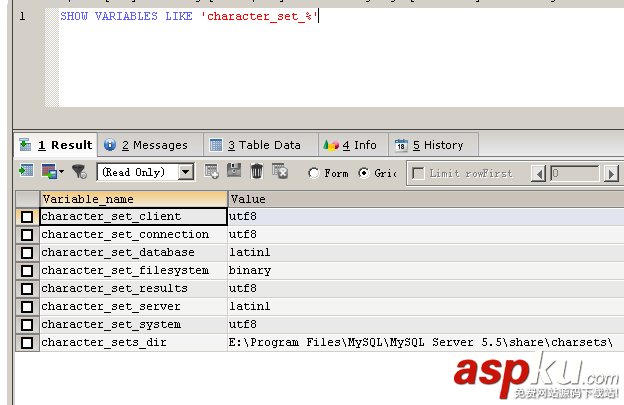
Task: Check the character_set_server row checkbox
Action: tap(27, 307)
